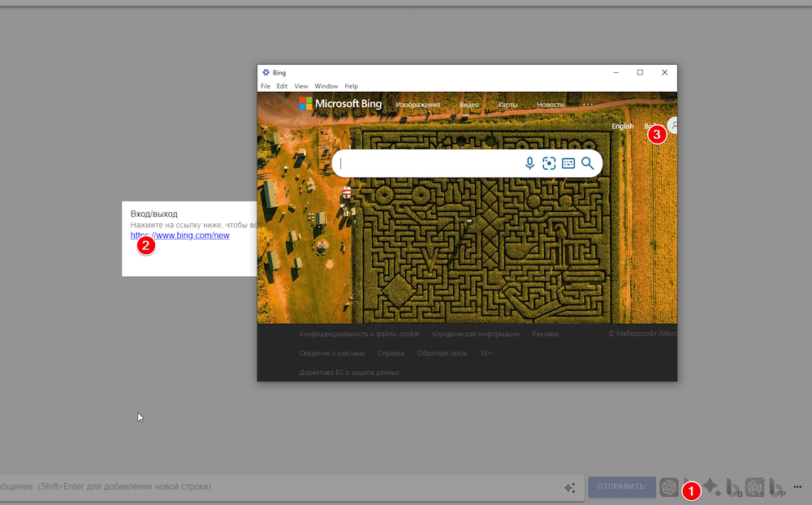Screen dimensions: 812x505
Task: Expand the three-dots menu in Bing navigation
Action: 588,104
